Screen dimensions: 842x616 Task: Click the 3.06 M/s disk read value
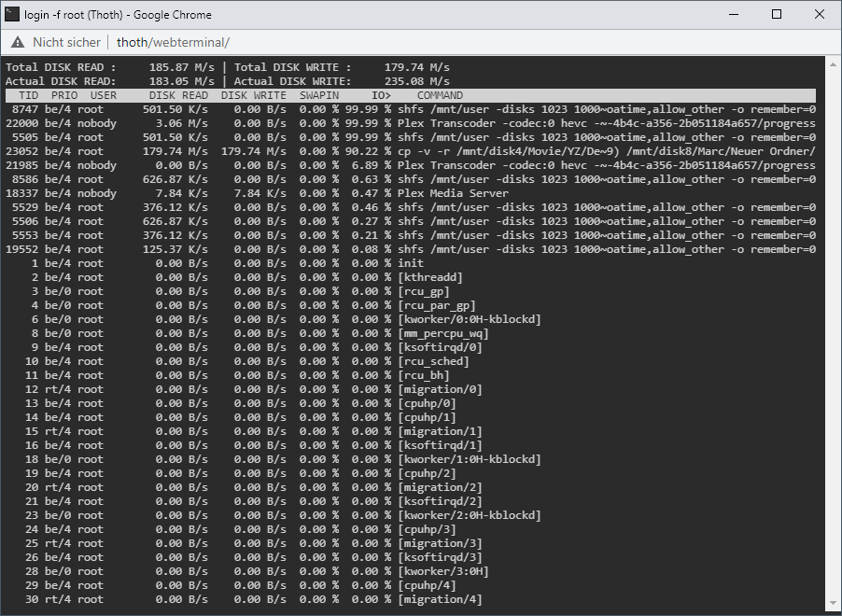[x=181, y=123]
